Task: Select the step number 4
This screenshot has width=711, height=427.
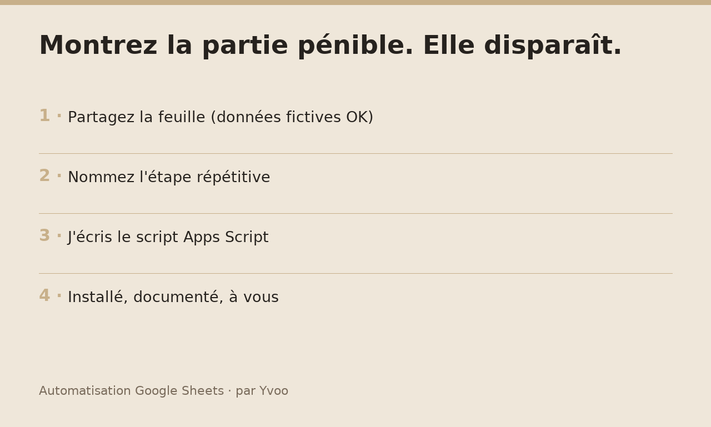Action: (44, 296)
